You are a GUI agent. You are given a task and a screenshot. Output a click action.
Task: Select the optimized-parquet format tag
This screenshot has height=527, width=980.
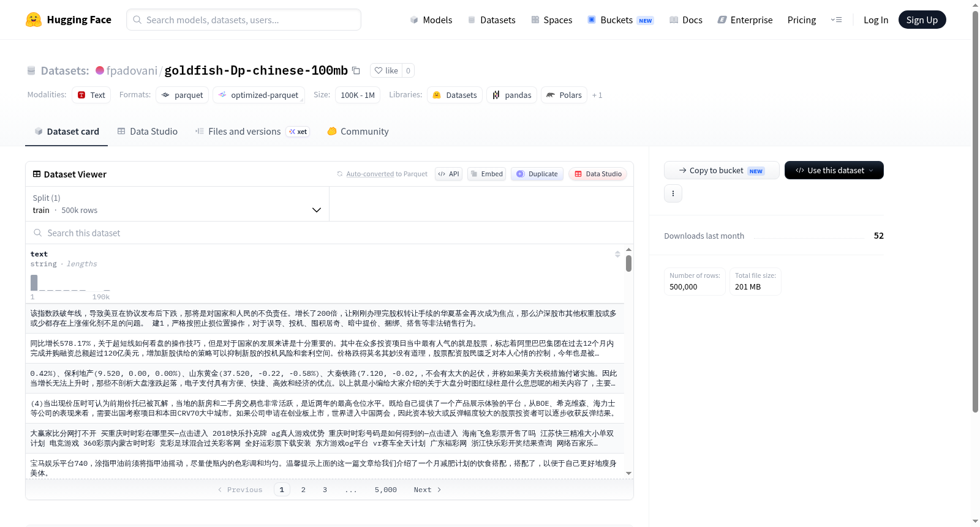258,95
